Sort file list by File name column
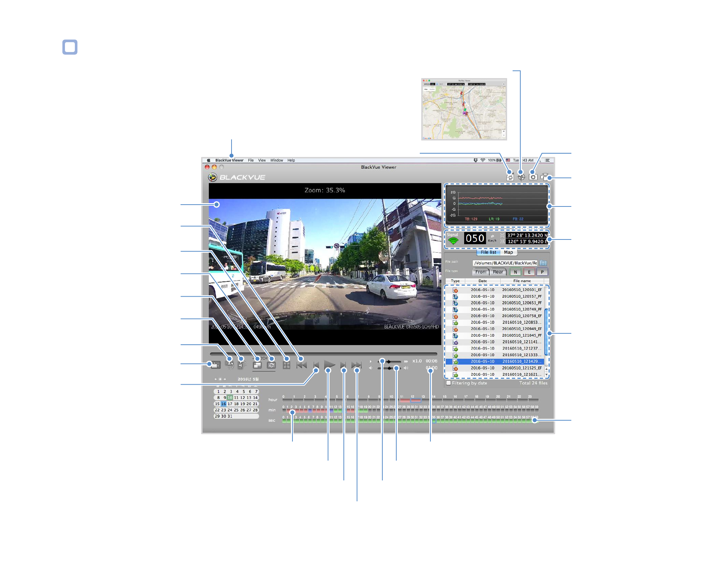Screen dimensions: 728x582 [522, 281]
